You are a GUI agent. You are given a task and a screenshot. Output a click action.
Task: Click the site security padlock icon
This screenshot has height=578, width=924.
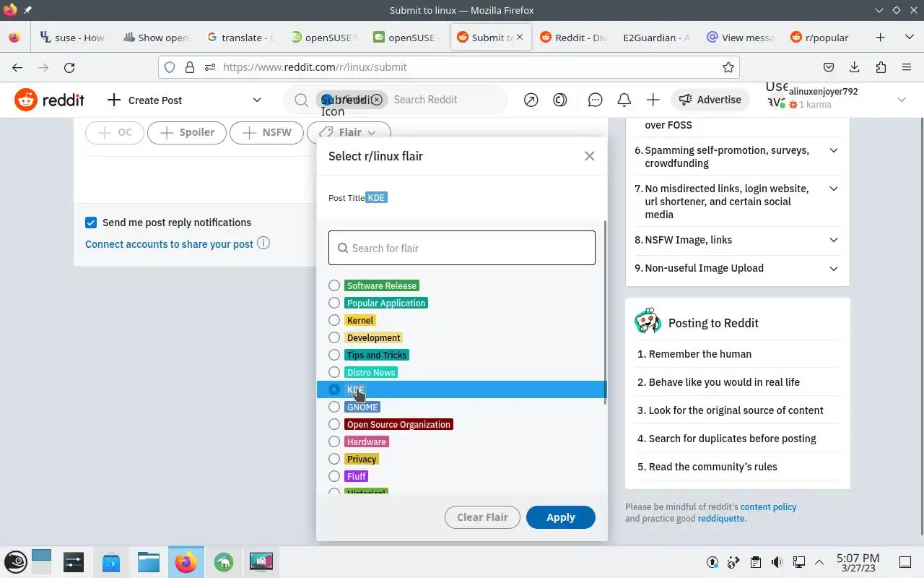click(190, 67)
